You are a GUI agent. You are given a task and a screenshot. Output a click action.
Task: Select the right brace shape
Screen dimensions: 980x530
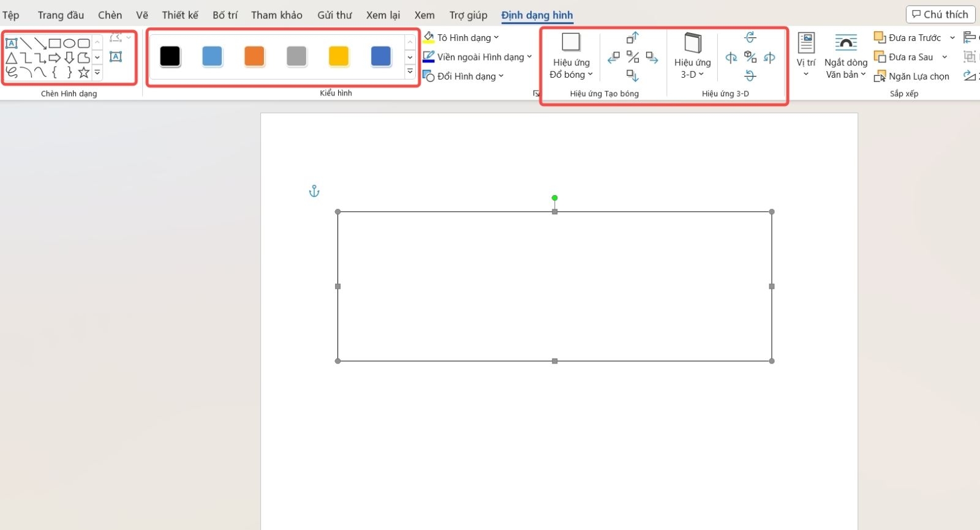[x=69, y=73]
